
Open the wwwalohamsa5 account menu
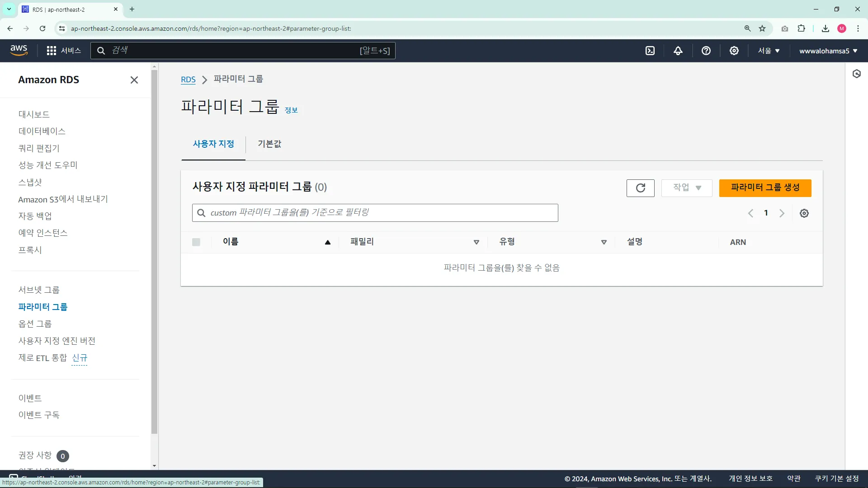tap(828, 51)
